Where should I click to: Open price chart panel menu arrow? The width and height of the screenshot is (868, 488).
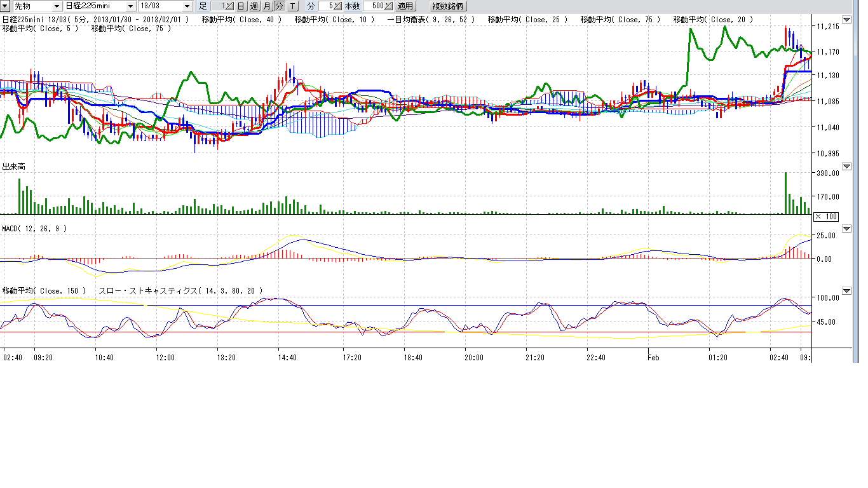point(846,19)
